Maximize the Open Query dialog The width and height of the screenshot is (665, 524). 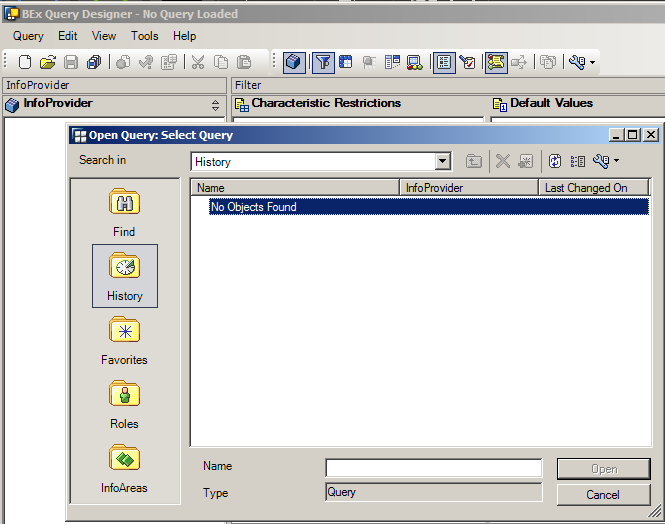(633, 135)
